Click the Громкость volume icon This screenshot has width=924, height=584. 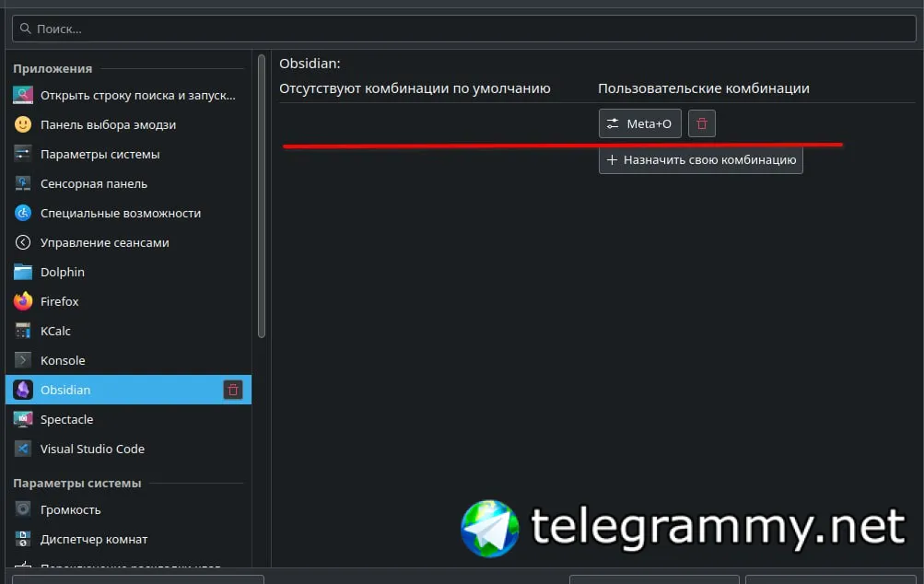[23, 509]
